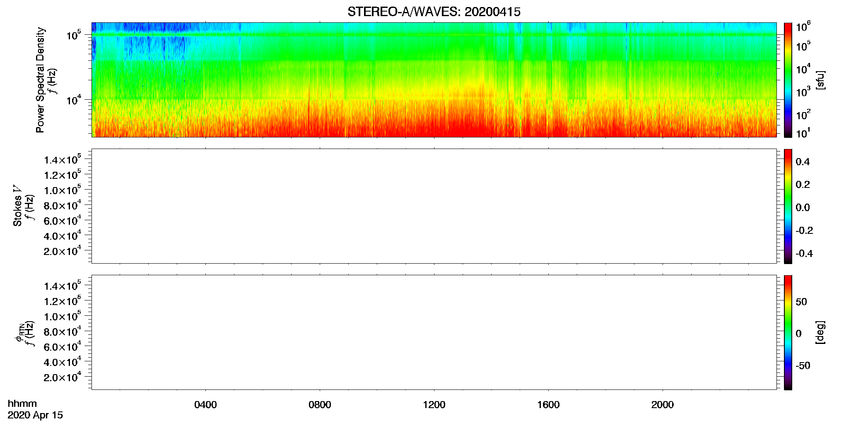Click the STEREO-A/WAVES: 20200415 plot title
This screenshot has height=447, width=868.
point(434,12)
